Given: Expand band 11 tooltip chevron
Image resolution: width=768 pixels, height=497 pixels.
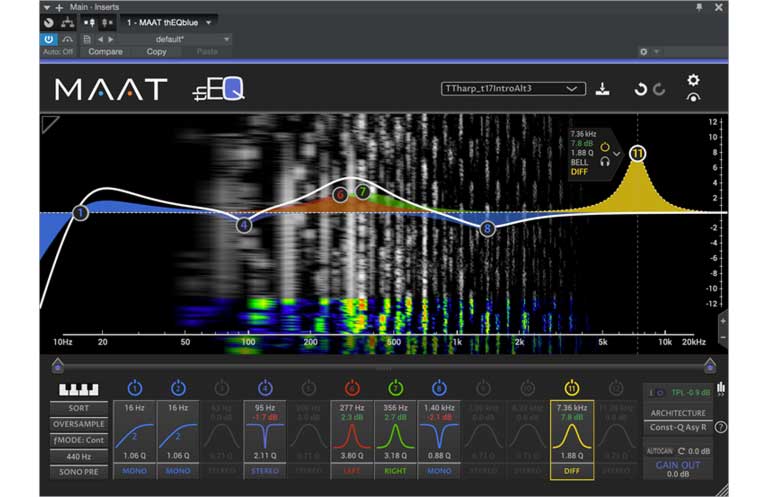Looking at the screenshot, I should tap(617, 154).
